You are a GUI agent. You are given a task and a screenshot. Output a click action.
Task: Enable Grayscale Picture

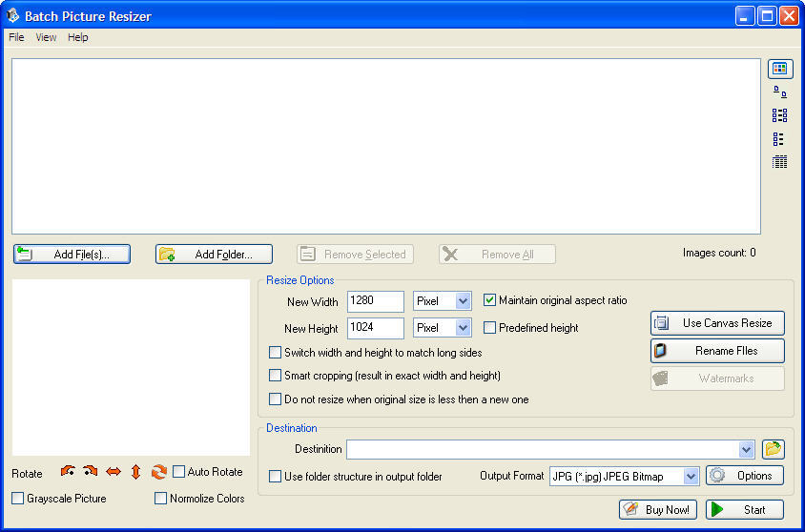[x=17, y=498]
